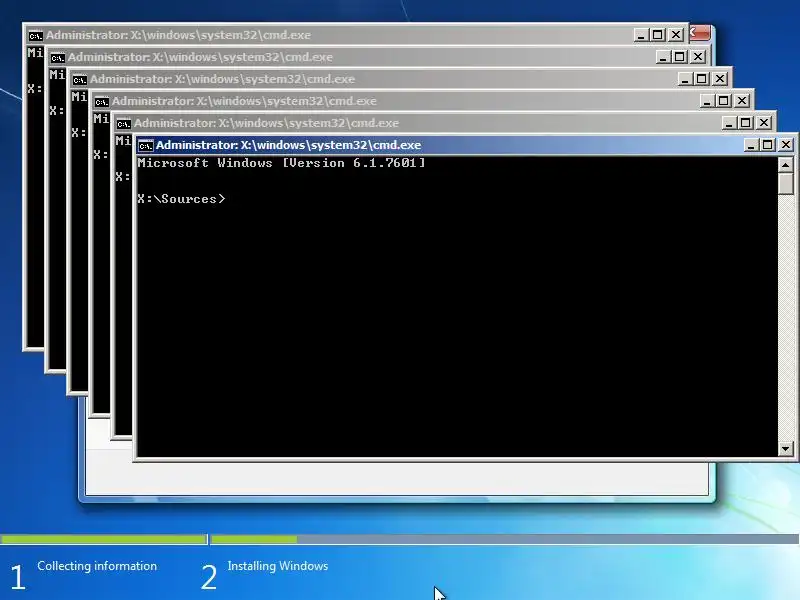Close the active frontmost cmd.exe window
The width and height of the screenshot is (800, 600).
(x=786, y=145)
